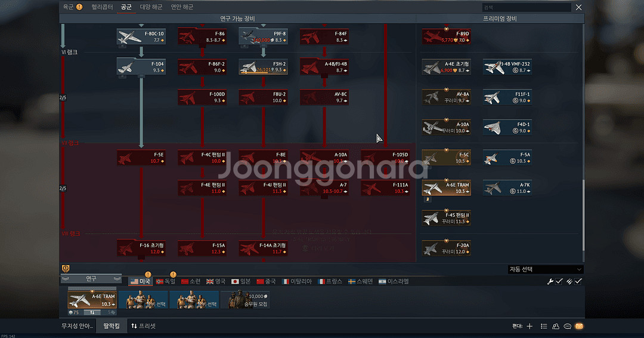This screenshot has width=644, height=338.
Task: Select the F-4C Phantom II card
Action: 202,158
